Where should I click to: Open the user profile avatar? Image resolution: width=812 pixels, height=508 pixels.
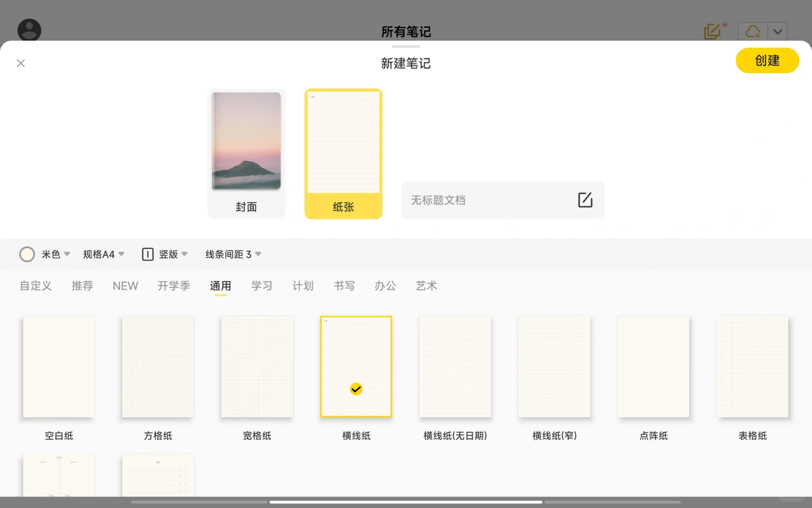29,30
